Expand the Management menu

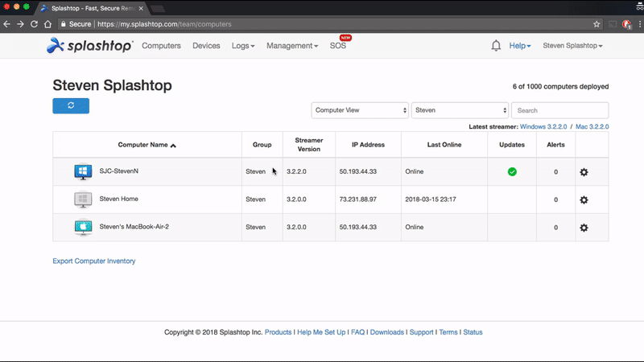click(x=292, y=46)
